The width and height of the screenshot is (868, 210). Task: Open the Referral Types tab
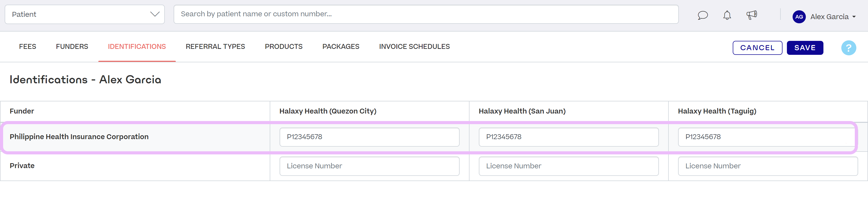pos(215,47)
